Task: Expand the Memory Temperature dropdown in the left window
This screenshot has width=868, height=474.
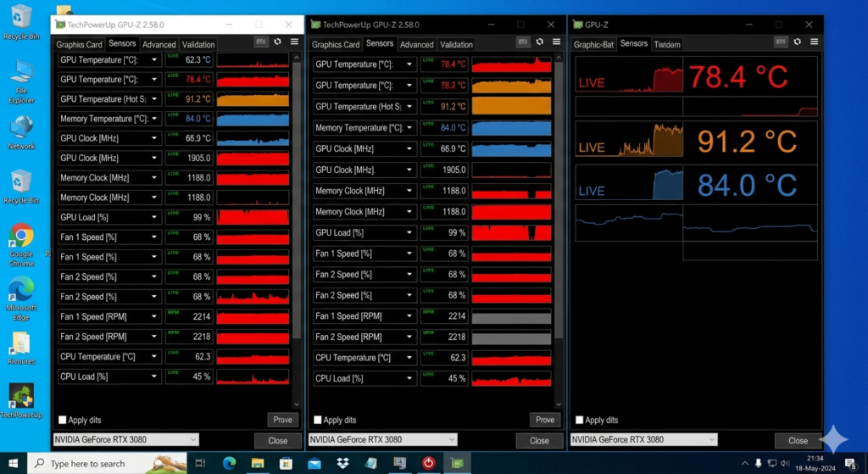Action: point(154,119)
